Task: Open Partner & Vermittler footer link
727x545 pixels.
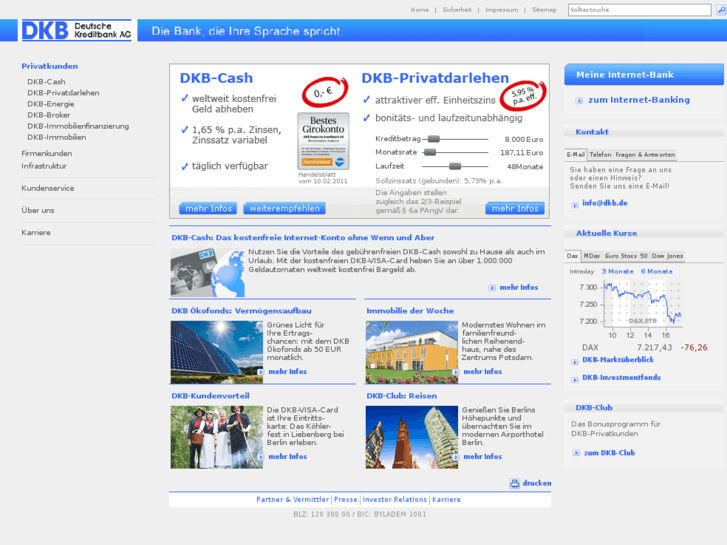Action: click(293, 500)
